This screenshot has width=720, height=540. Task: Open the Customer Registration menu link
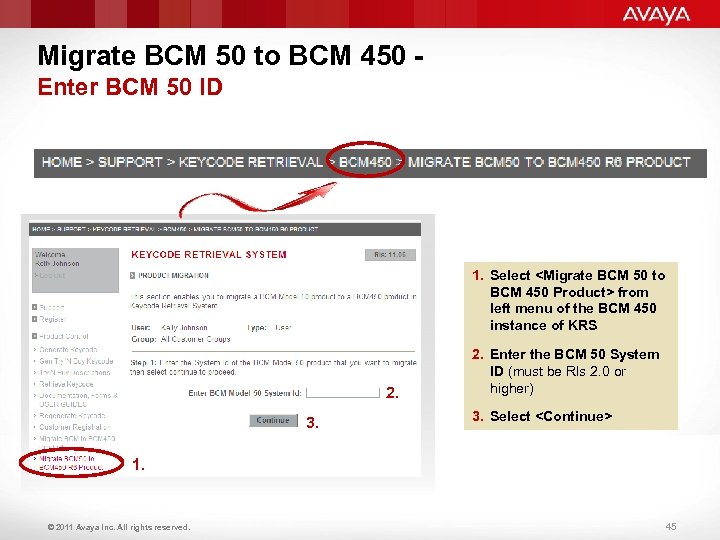74,427
